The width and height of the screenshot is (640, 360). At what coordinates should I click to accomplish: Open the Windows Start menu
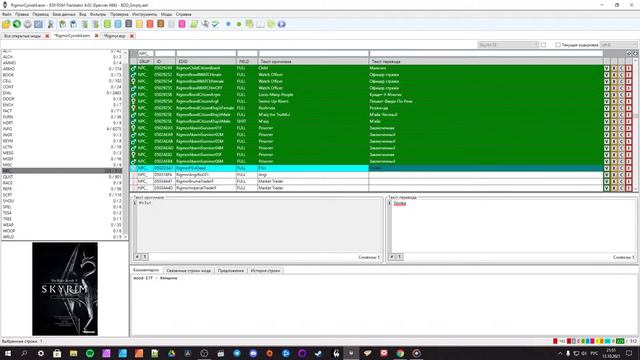click(8, 353)
